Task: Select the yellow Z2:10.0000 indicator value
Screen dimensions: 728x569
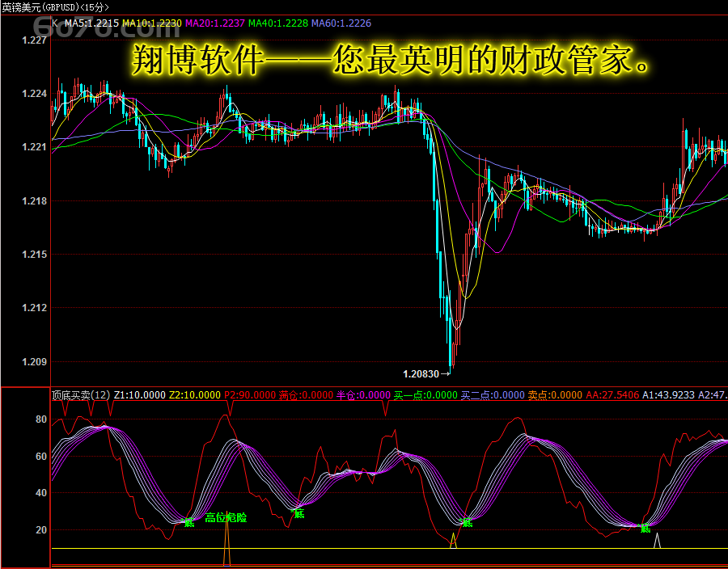Action: point(194,395)
